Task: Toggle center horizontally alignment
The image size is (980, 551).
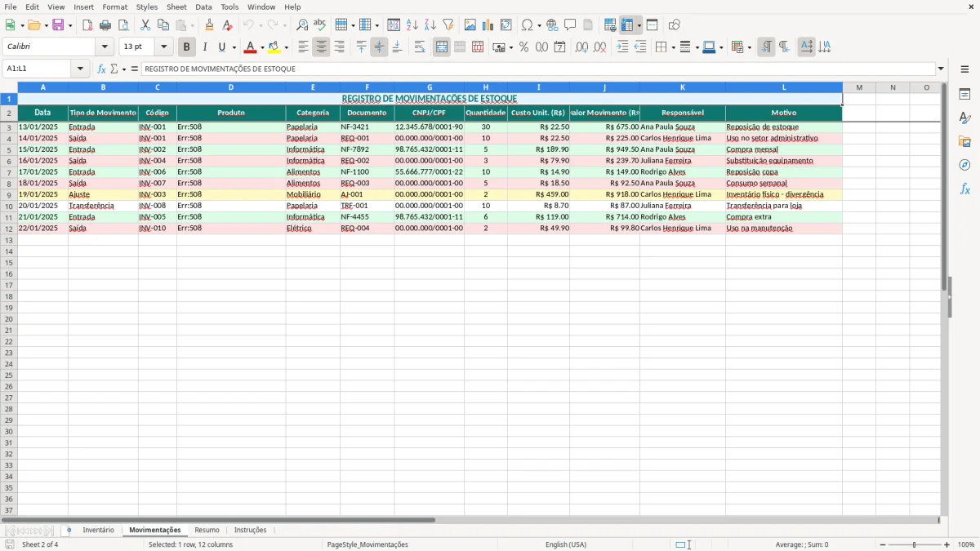Action: pyautogui.click(x=321, y=47)
